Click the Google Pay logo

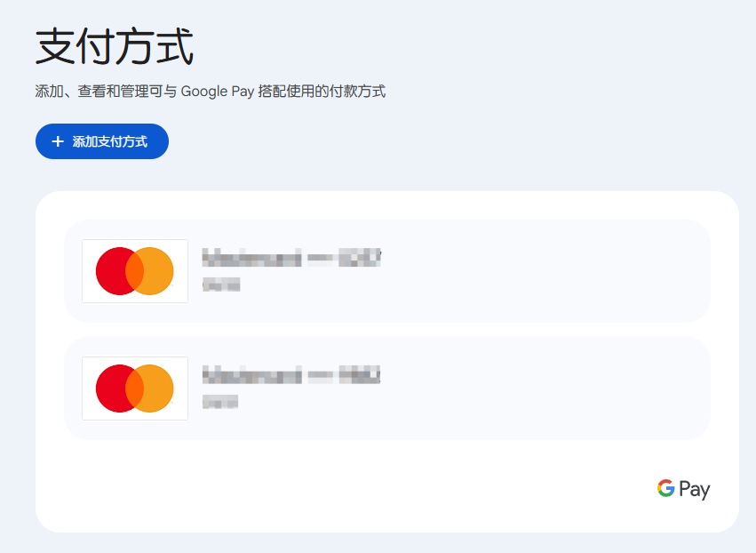(683, 489)
